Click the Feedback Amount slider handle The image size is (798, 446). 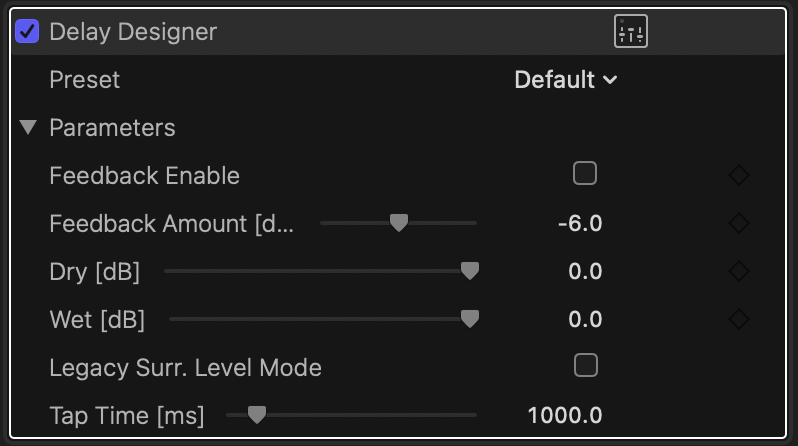398,222
